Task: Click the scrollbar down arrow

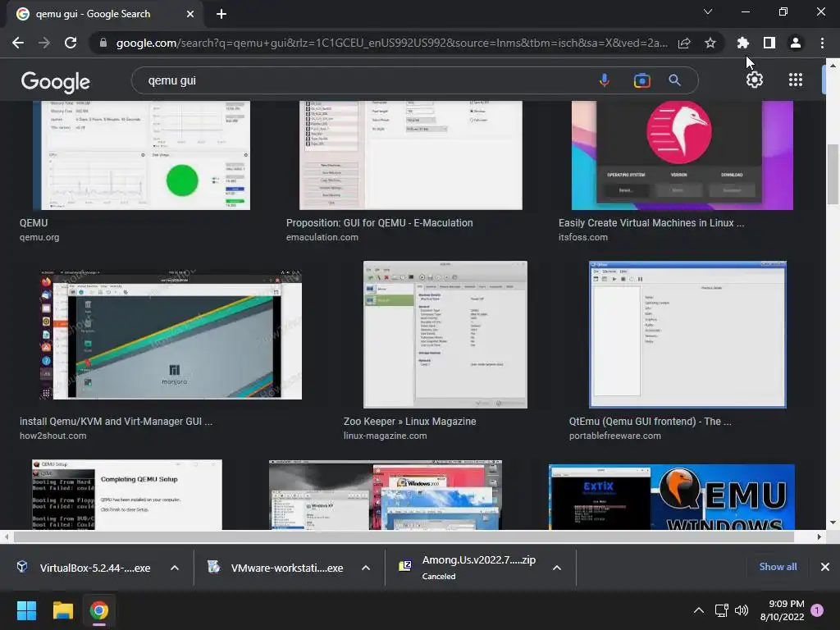Action: click(833, 523)
